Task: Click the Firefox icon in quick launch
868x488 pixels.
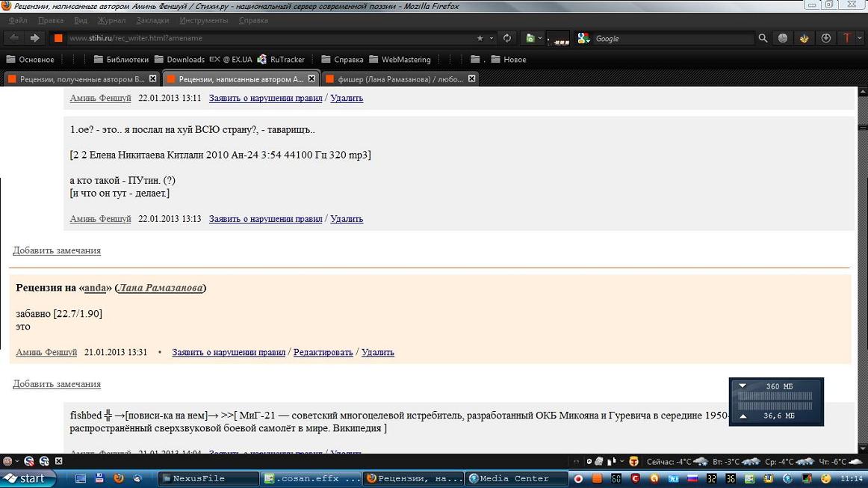Action: click(118, 478)
